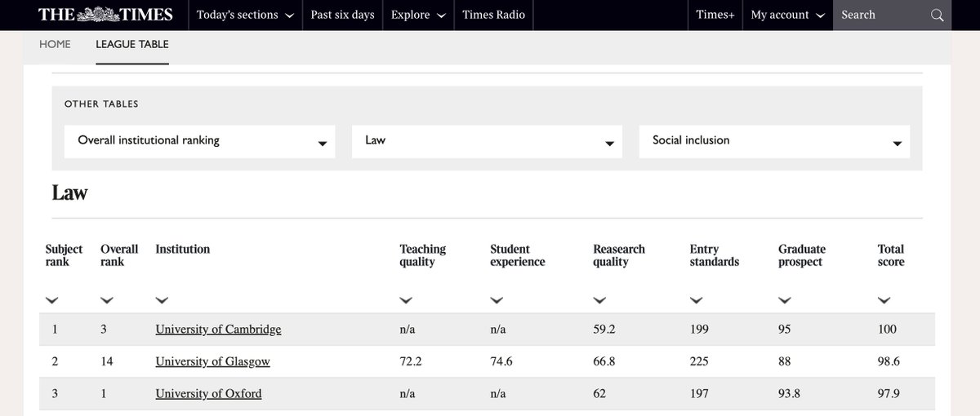Sort by Subject rank chevron
This screenshot has width=980, height=416.
tap(52, 300)
